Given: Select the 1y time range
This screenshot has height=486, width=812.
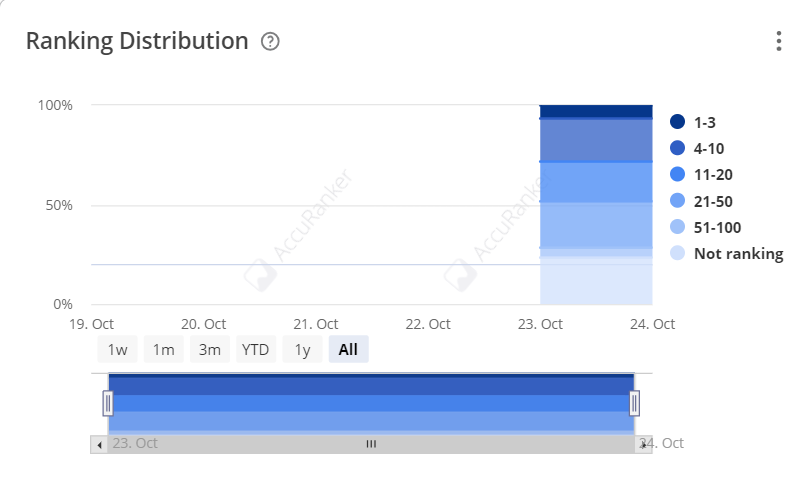Looking at the screenshot, I should [x=302, y=349].
